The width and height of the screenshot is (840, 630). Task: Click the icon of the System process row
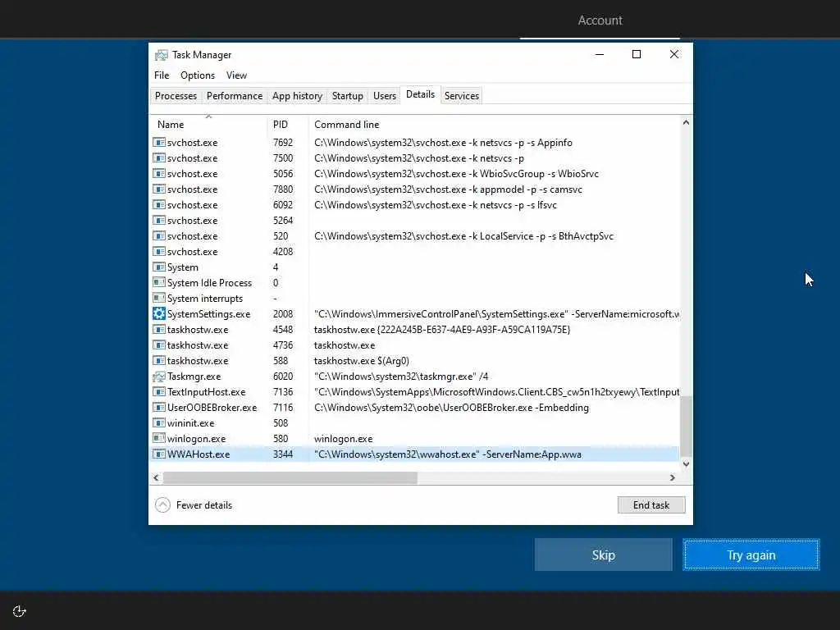[159, 267]
